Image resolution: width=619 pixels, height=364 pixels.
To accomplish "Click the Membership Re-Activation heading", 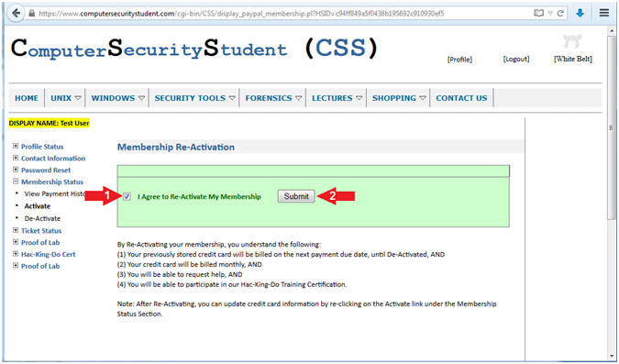I will coord(176,147).
